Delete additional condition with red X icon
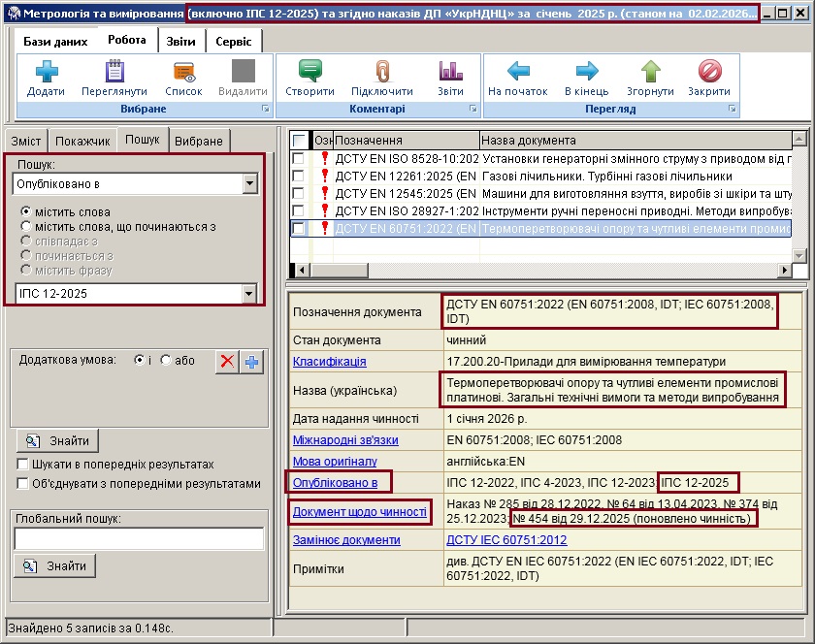 (x=227, y=362)
